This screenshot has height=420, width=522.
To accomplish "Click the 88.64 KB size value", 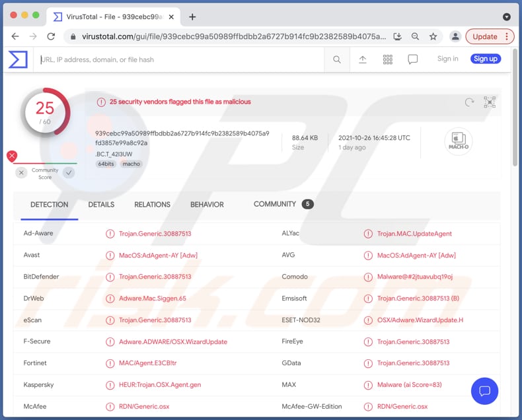I will click(x=305, y=138).
